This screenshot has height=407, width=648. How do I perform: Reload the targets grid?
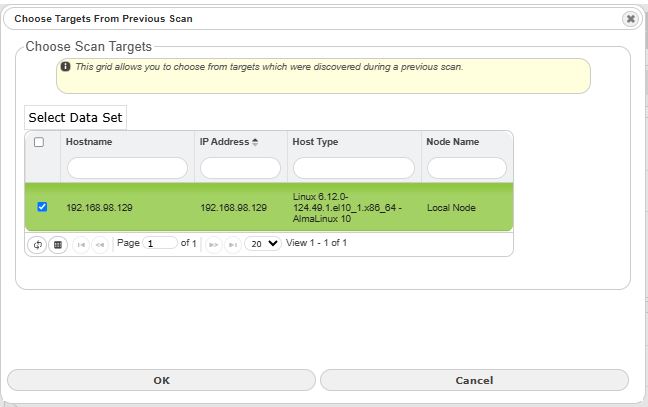click(37, 245)
